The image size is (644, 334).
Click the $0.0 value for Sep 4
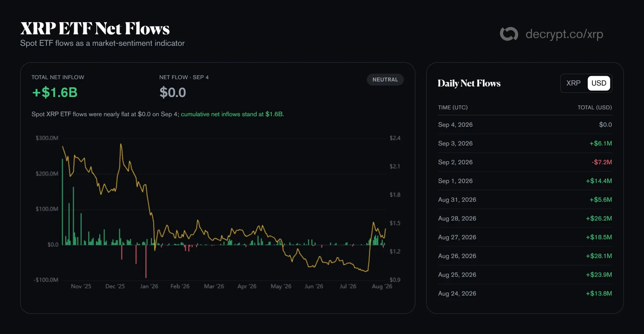(x=605, y=125)
